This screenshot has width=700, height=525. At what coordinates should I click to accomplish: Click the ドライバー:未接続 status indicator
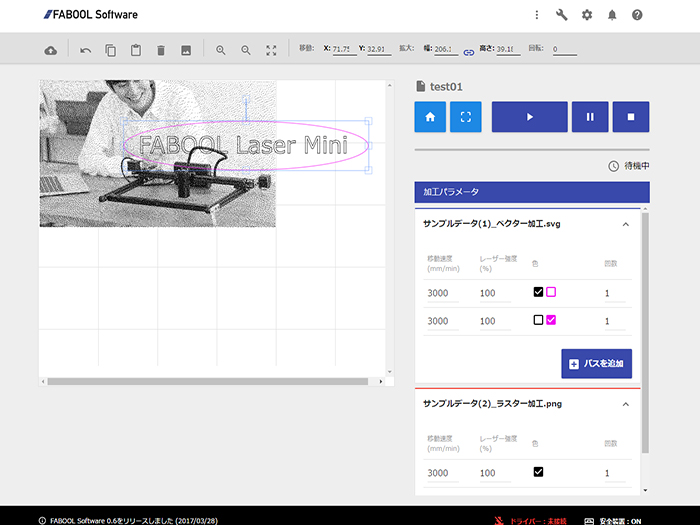point(531,521)
